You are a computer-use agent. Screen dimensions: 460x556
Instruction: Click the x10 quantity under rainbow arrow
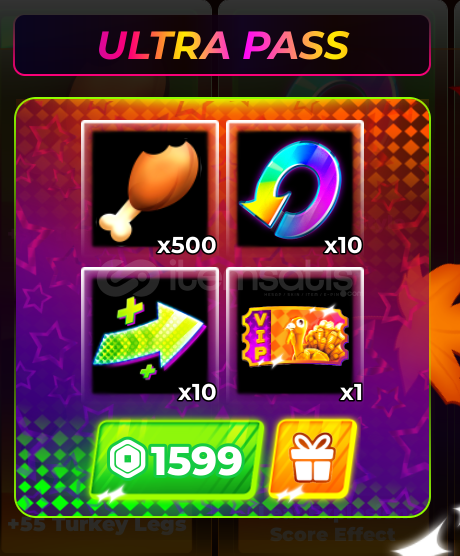343,245
